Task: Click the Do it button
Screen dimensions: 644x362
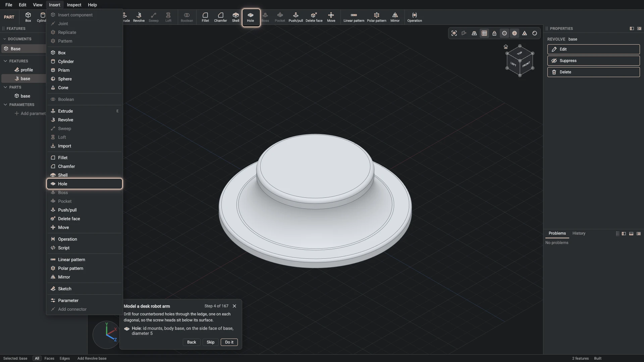Action: (229, 342)
